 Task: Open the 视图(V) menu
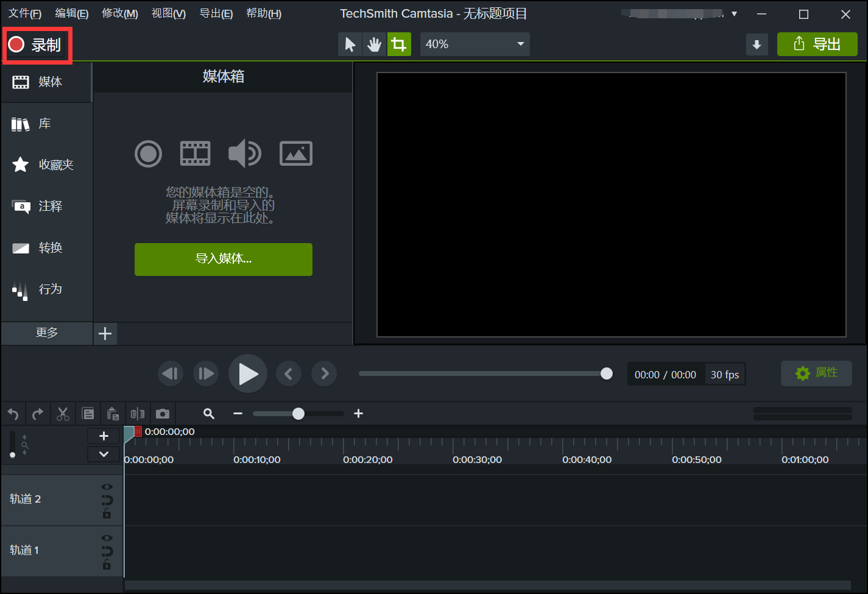pos(169,13)
